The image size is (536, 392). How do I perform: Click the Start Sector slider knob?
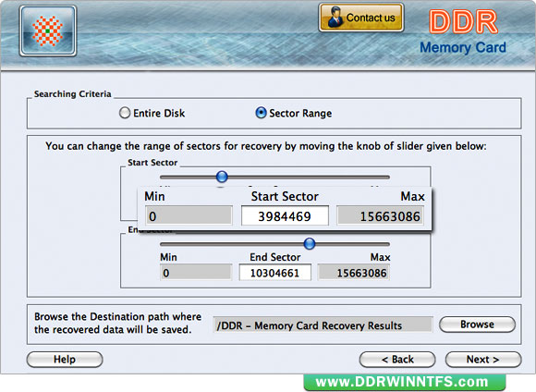click(222, 177)
